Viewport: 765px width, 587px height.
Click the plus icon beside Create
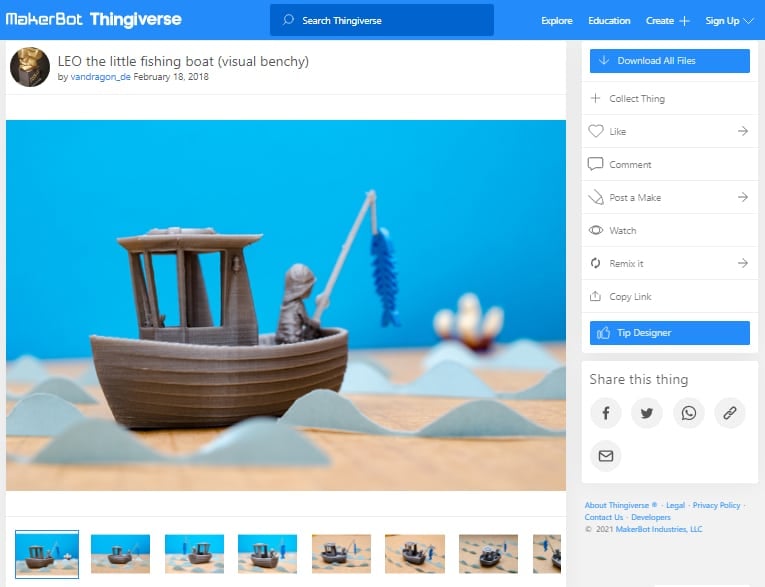click(x=684, y=20)
